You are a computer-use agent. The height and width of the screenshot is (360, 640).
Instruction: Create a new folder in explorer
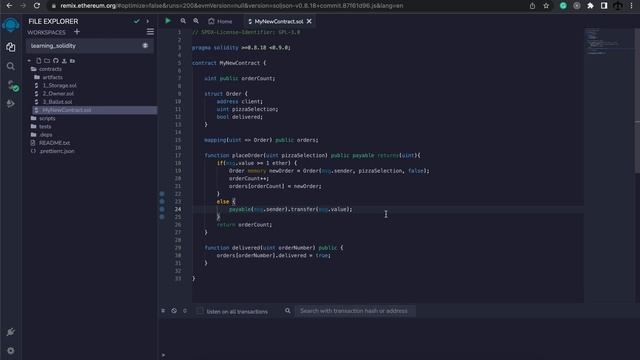(47, 61)
